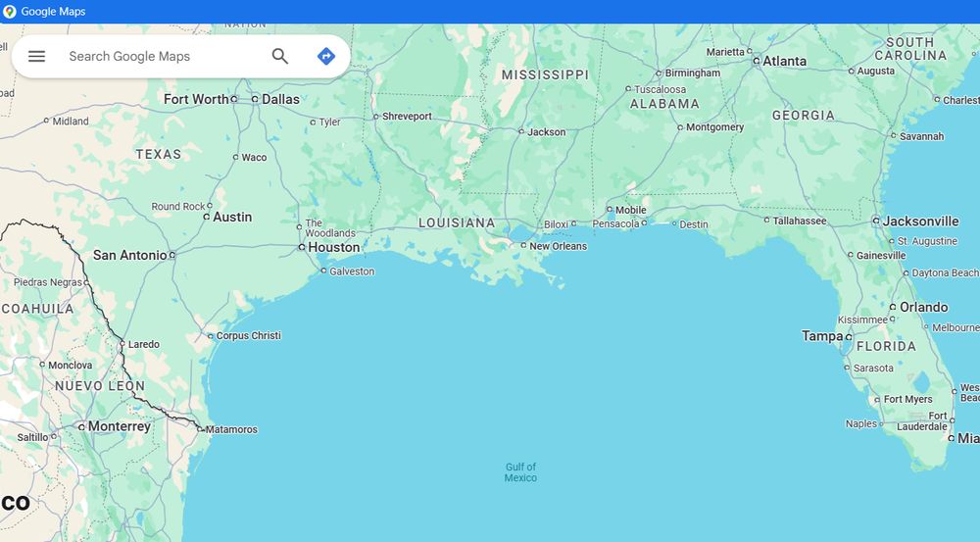Image resolution: width=980 pixels, height=542 pixels.
Task: Select the Fort Worth city label
Action: point(196,99)
